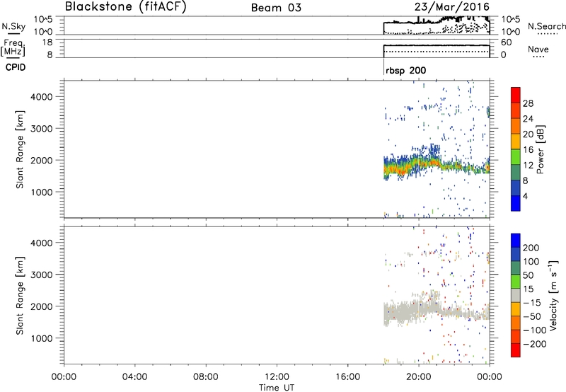
Task: Click the 'Slant Range [km]' label of power plot
Action: [x=20, y=149]
